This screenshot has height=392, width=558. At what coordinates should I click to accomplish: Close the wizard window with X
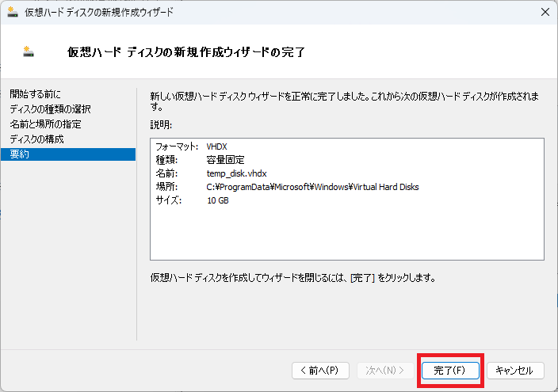point(545,12)
